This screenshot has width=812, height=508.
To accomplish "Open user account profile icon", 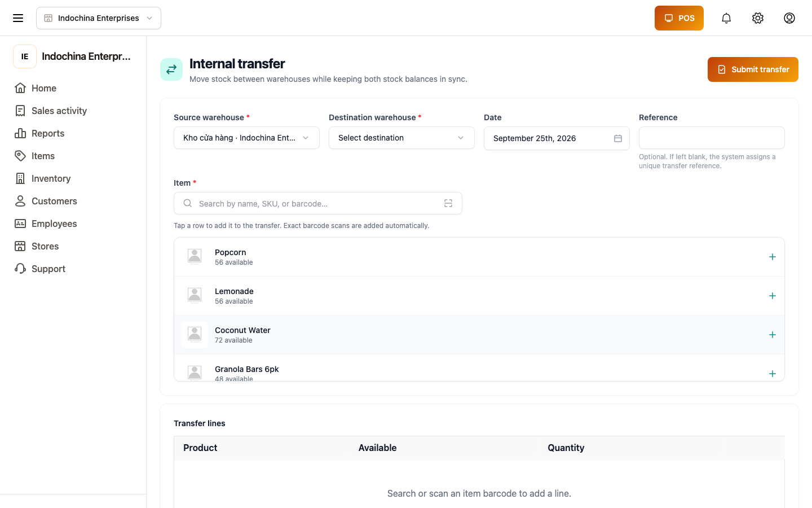I will pos(789,18).
